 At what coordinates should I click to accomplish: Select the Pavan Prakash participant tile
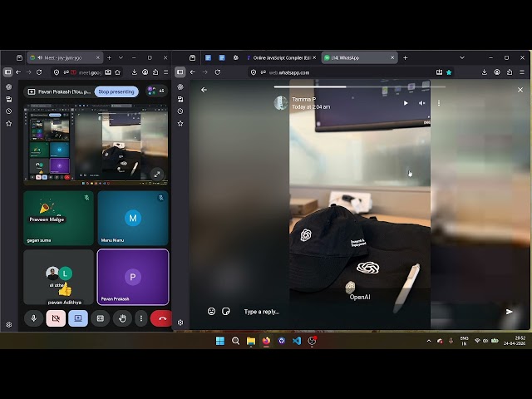[x=133, y=277]
